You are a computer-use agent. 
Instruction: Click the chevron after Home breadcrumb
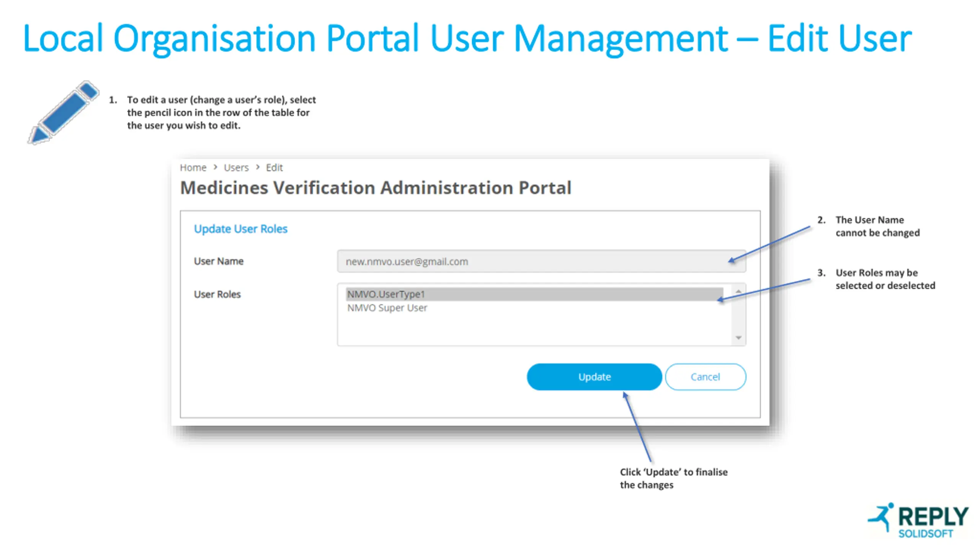[216, 167]
